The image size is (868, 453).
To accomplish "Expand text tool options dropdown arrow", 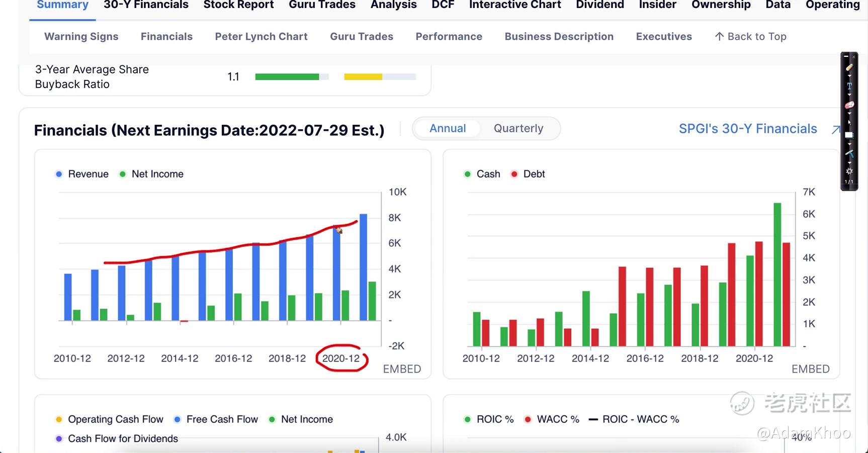I will 849,95.
